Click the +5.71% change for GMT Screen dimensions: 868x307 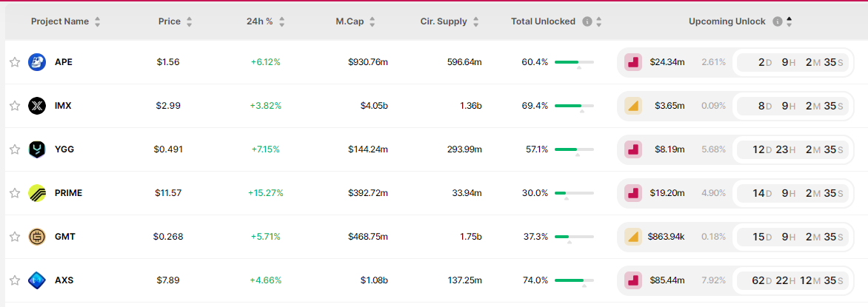[266, 237]
